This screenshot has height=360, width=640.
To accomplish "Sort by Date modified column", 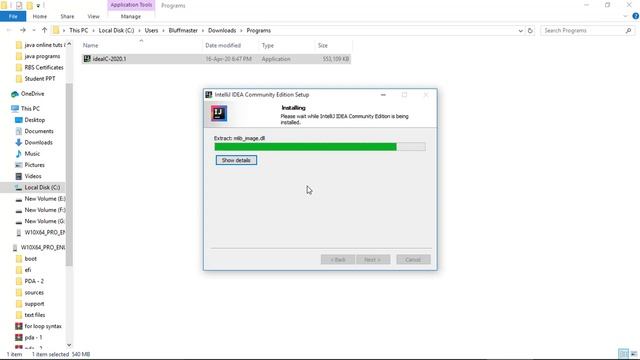I will point(223,45).
